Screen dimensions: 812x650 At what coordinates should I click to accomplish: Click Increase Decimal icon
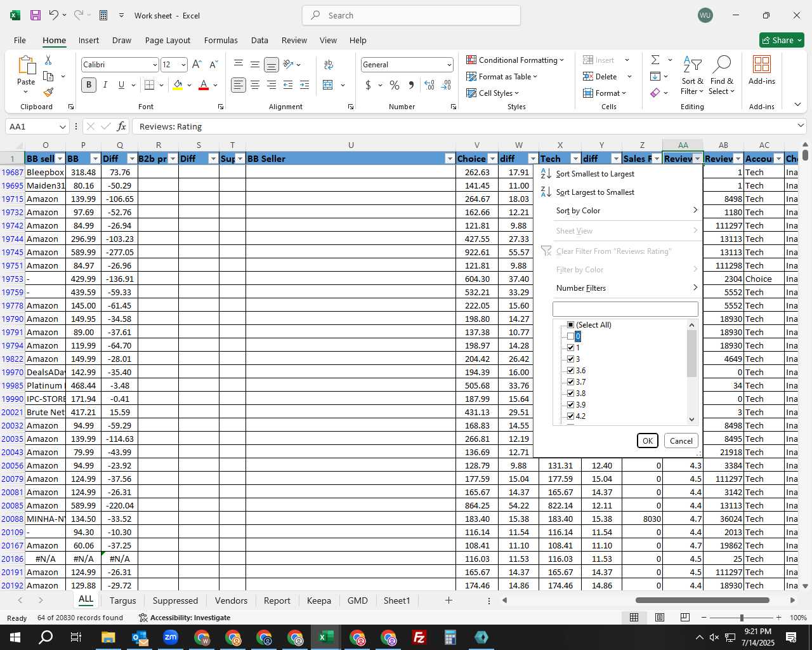429,84
